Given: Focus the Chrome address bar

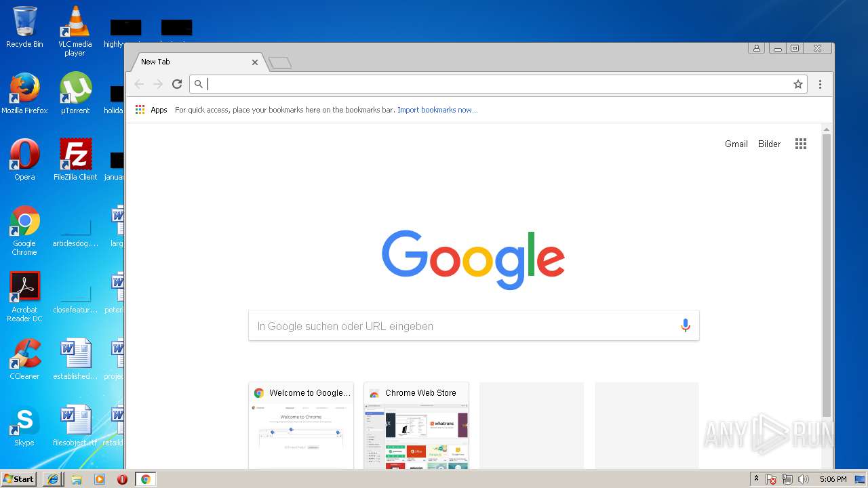Looking at the screenshot, I should click(x=498, y=84).
